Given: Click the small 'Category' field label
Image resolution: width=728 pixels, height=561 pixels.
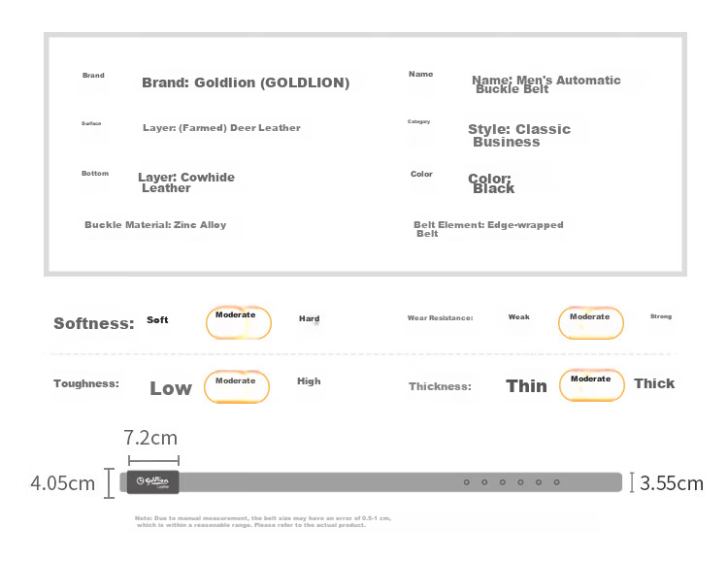Looking at the screenshot, I should click(x=418, y=121).
